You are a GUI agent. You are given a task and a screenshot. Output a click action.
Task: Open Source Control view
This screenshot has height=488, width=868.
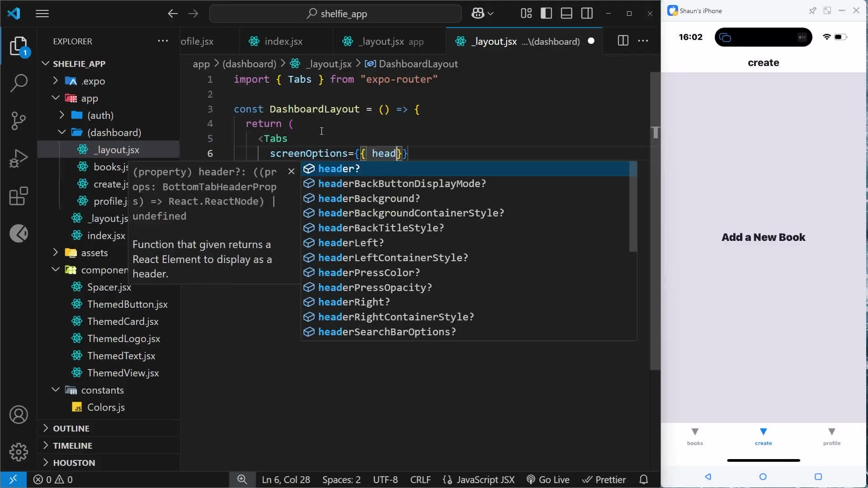click(x=19, y=120)
